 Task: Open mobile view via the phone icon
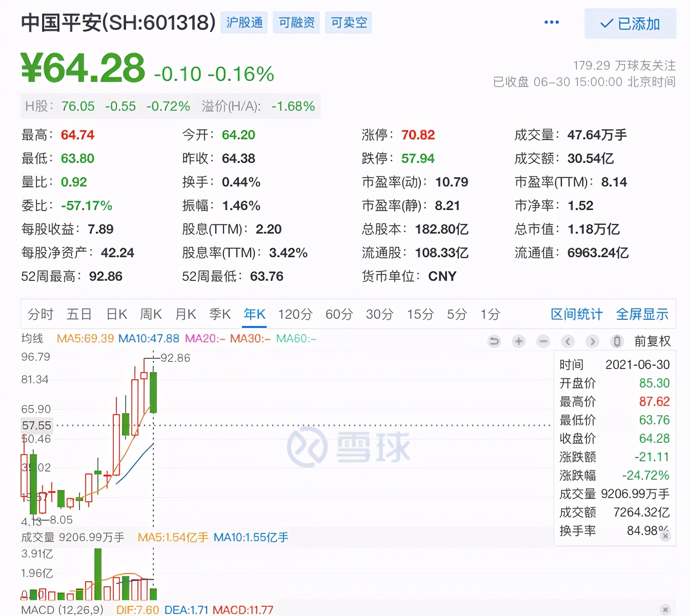(617, 341)
